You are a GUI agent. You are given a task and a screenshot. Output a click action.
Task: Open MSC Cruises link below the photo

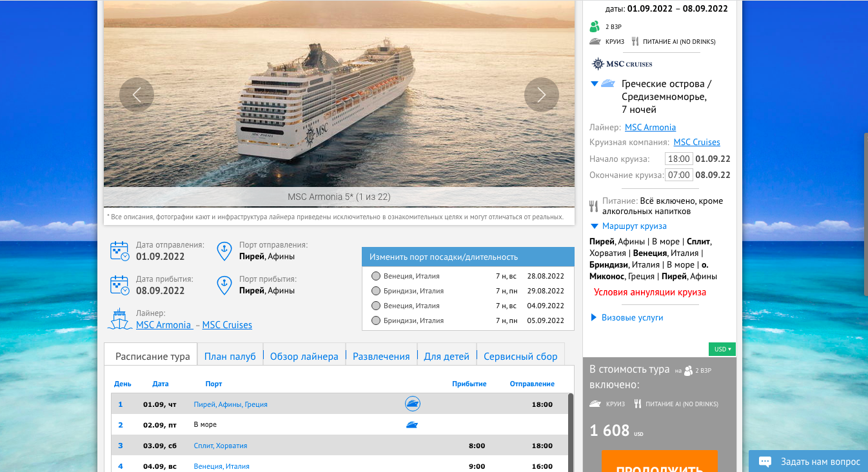tap(227, 325)
